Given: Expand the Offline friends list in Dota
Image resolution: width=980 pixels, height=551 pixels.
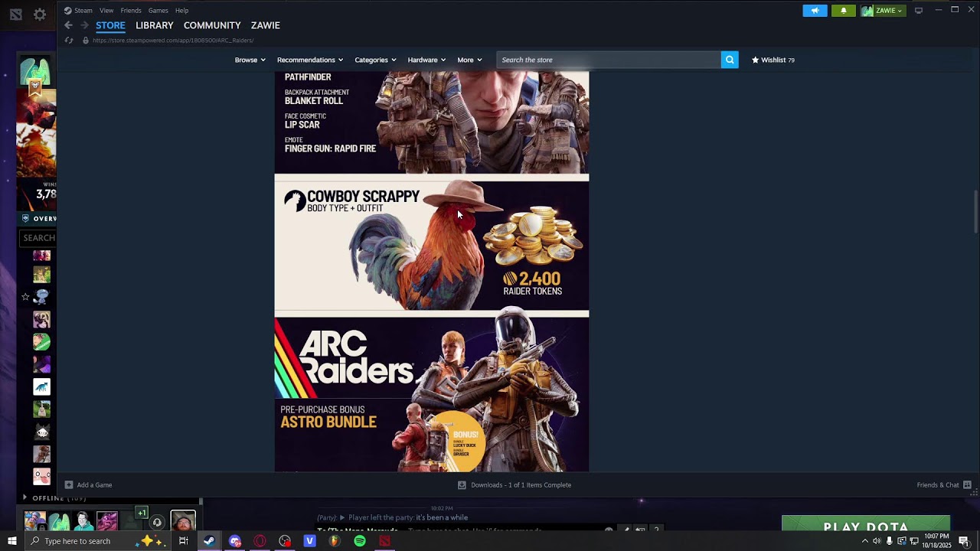Looking at the screenshot, I should click(24, 498).
